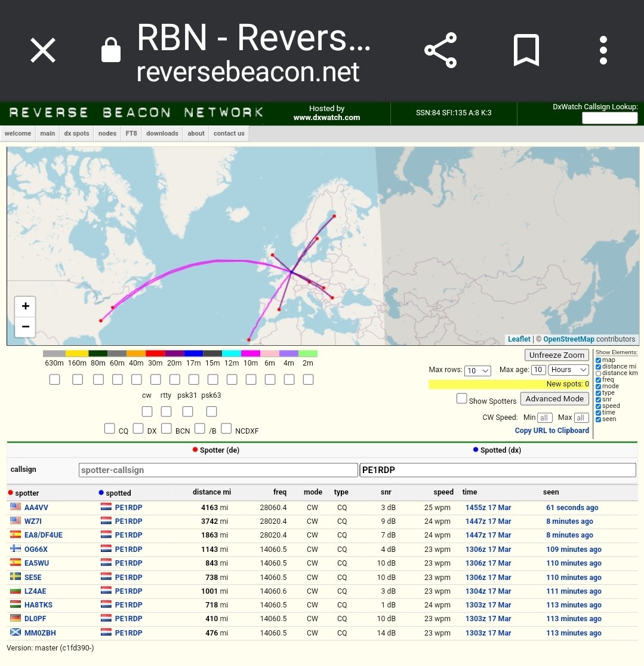Click the Spanish flag beside EA5WU
This screenshot has height=666, width=644.
[x=16, y=562]
